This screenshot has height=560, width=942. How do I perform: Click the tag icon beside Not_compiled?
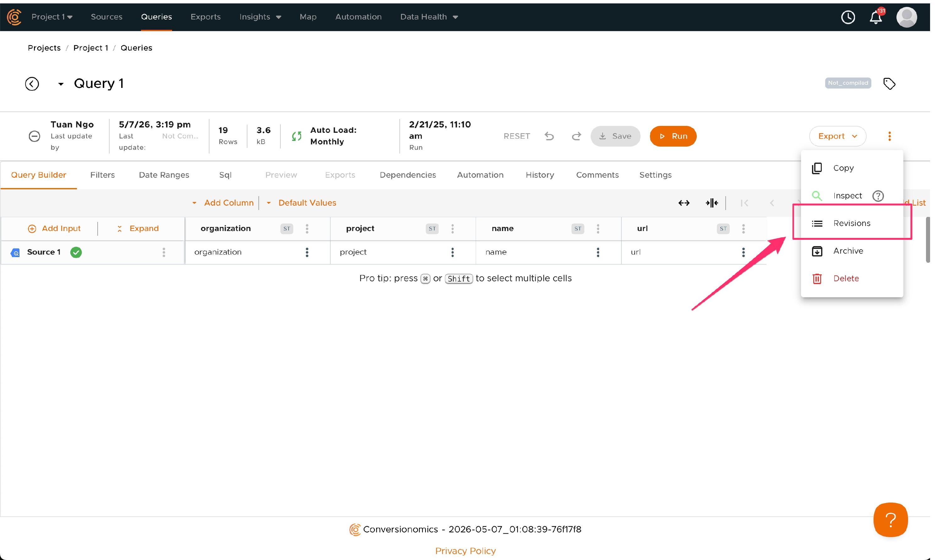point(889,83)
